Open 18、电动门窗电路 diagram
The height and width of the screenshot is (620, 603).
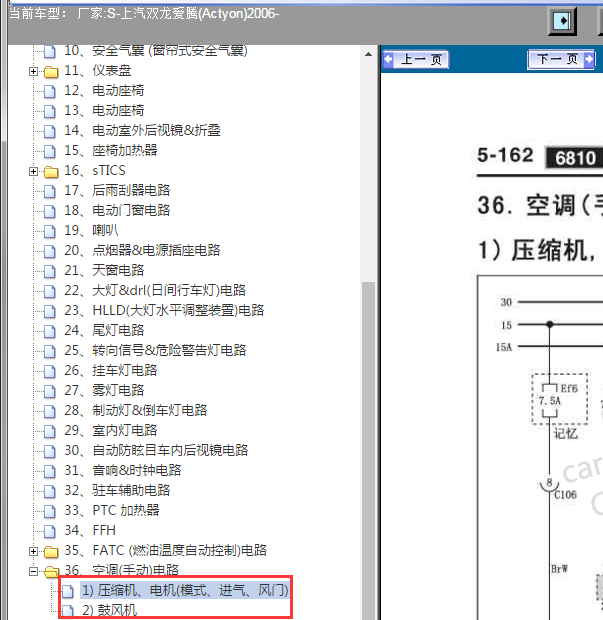[117, 210]
